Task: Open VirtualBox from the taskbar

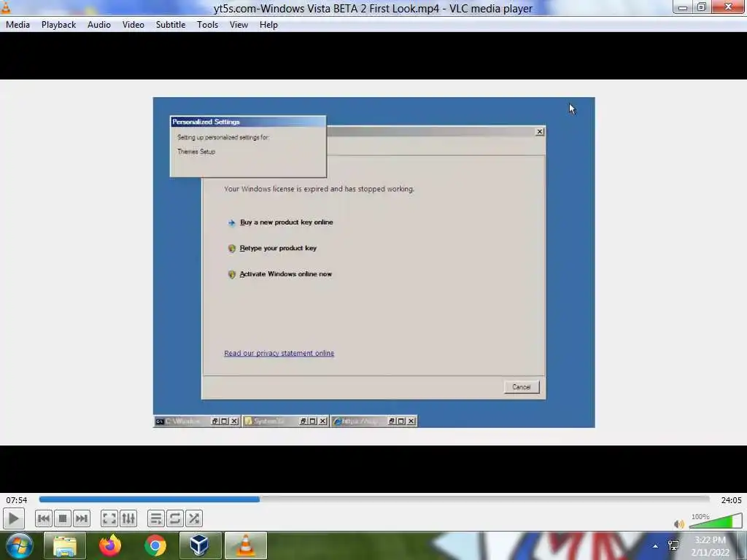Action: click(200, 545)
